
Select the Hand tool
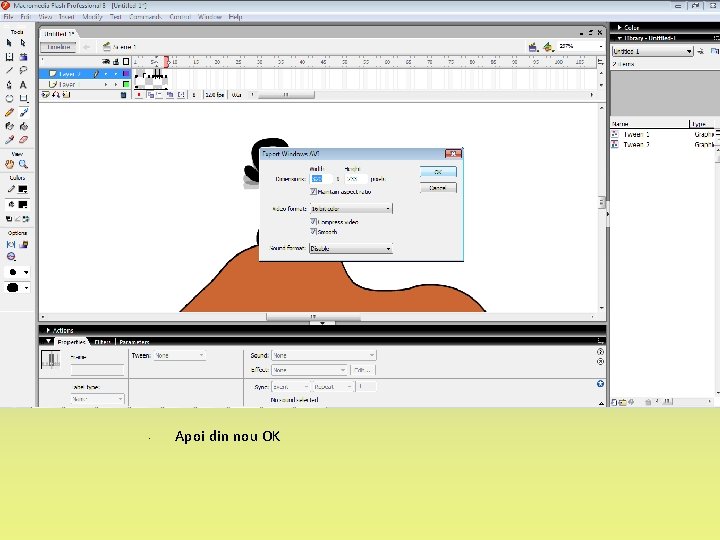9,164
